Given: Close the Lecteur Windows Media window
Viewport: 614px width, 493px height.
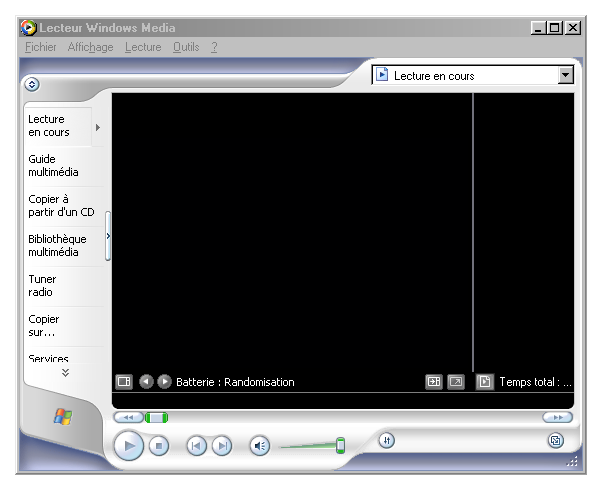Looking at the screenshot, I should (572, 28).
